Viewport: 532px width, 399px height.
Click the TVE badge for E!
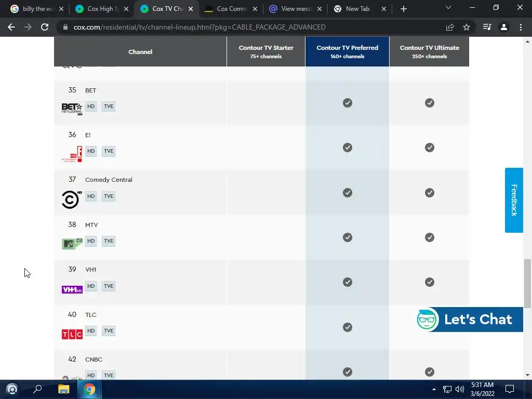coord(109,151)
